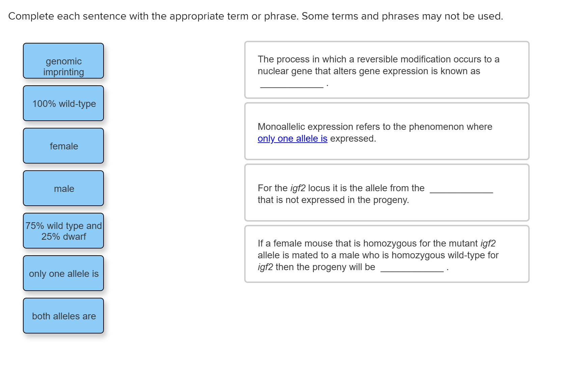588x377 pixels.
Task: Click the word 'expressed' after the blue answer
Action: click(x=353, y=138)
